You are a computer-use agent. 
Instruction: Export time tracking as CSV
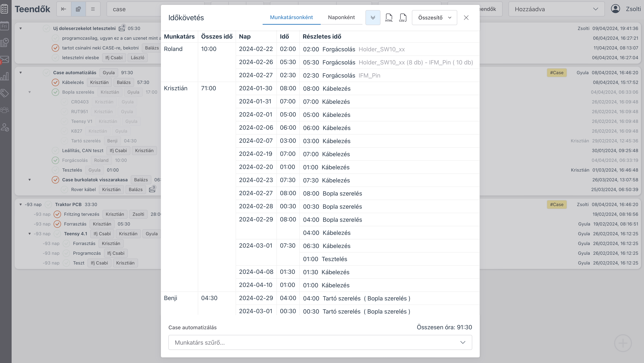[x=403, y=17]
